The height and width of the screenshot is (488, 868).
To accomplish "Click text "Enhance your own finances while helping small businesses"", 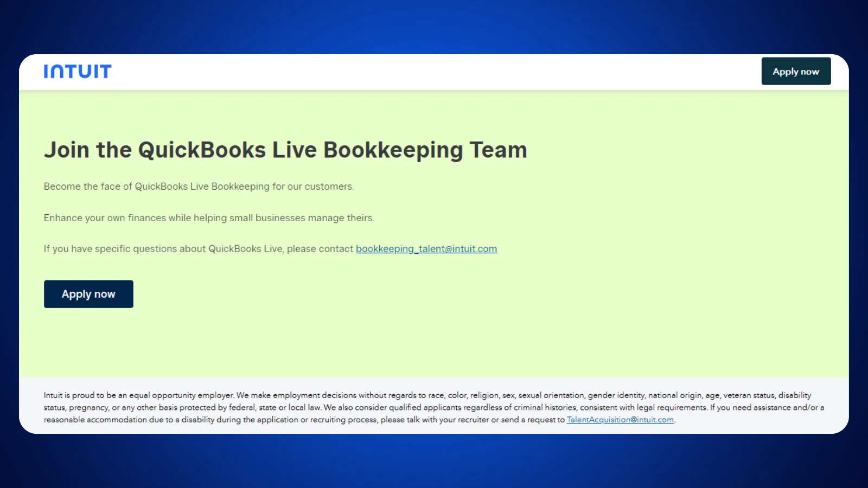I will tap(175, 218).
